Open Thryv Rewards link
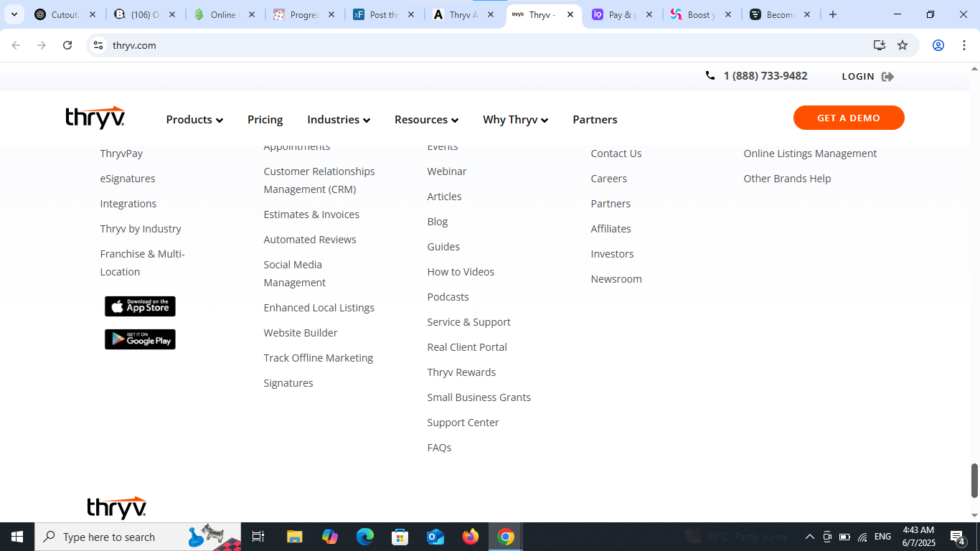This screenshot has width=980, height=551. coord(461,372)
